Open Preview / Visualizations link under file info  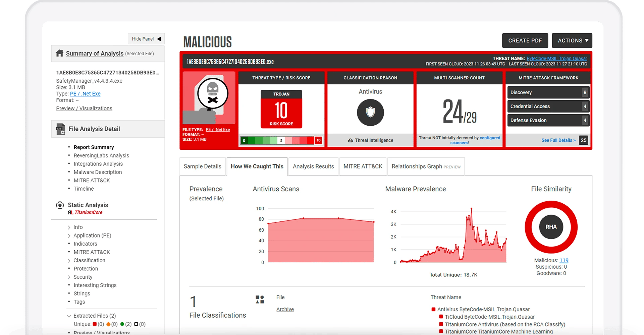click(84, 109)
